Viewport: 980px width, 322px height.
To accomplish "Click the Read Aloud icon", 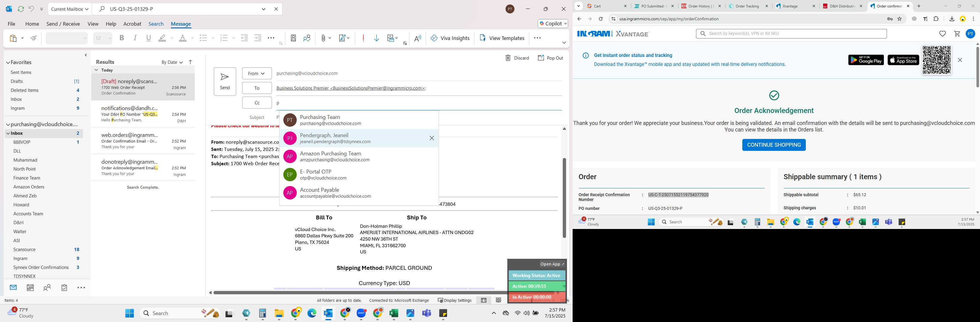I will pyautogui.click(x=418, y=38).
